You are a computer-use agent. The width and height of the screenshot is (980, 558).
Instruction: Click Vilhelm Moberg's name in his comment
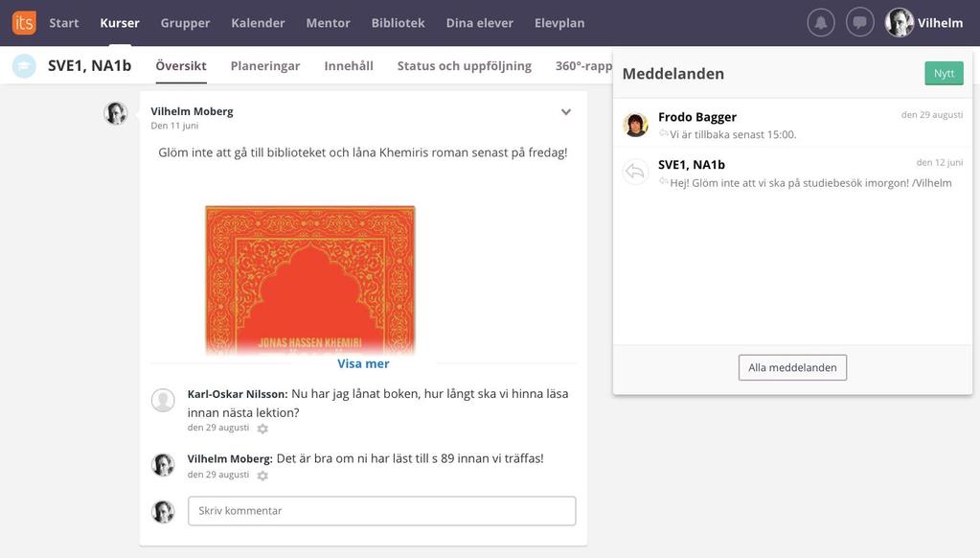click(230, 458)
